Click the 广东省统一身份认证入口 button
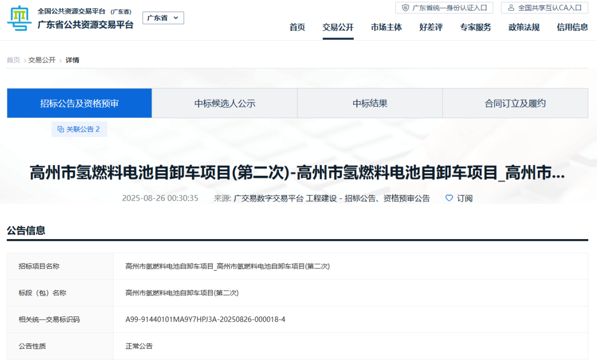The width and height of the screenshot is (597, 364). [x=442, y=8]
